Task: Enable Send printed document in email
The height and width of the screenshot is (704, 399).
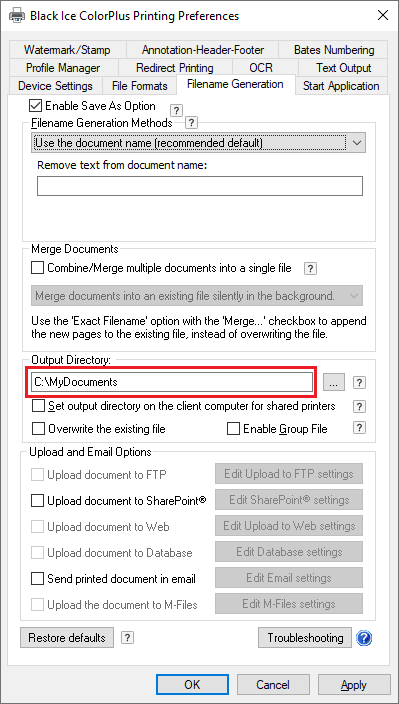Action: 38,579
